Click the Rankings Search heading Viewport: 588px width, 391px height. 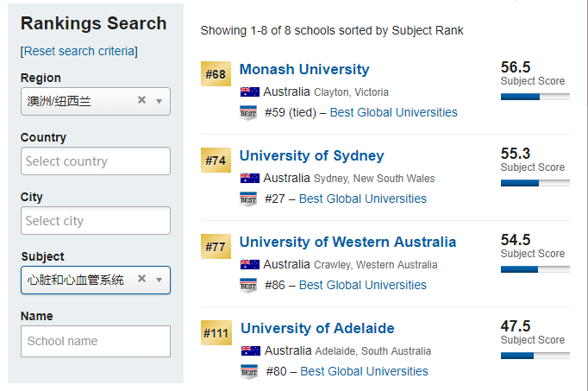94,23
